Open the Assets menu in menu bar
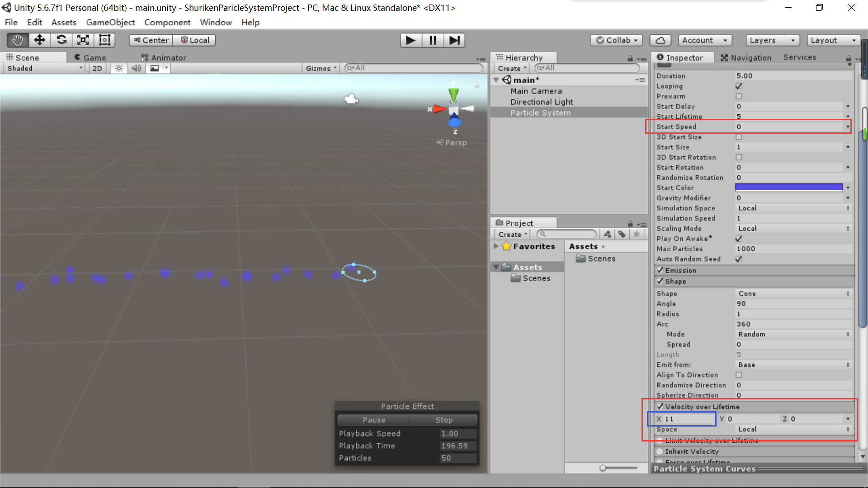This screenshot has width=868, height=488. pos(64,22)
